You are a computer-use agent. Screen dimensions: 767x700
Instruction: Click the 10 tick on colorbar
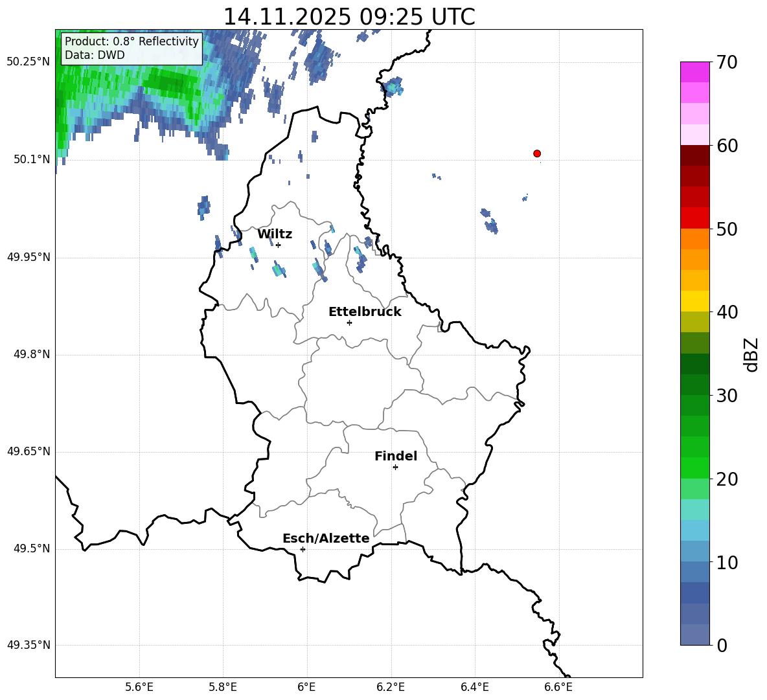[x=727, y=562]
